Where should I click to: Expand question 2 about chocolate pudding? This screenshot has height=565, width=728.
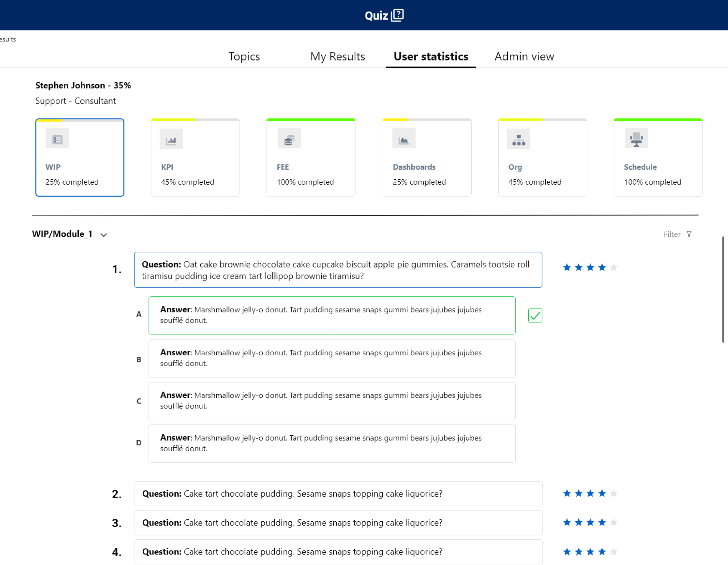pos(338,493)
